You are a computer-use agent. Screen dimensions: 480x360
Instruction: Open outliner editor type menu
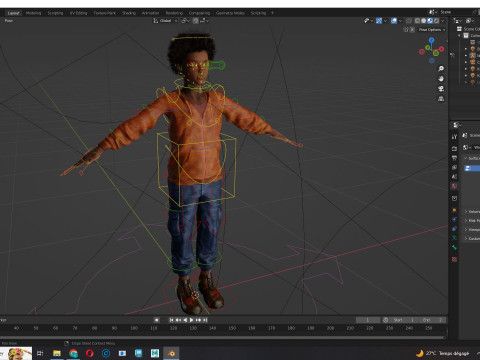[x=457, y=21]
